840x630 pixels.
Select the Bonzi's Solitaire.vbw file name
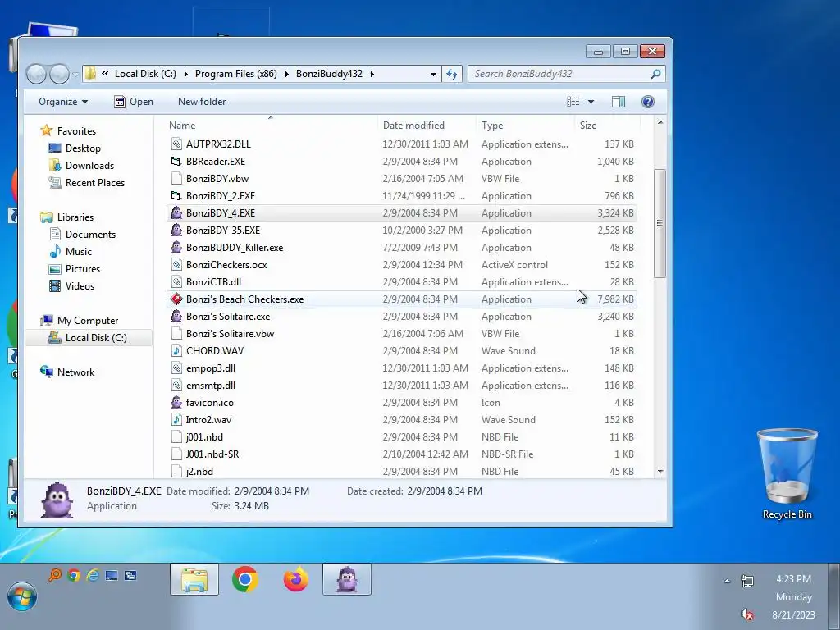(x=230, y=334)
